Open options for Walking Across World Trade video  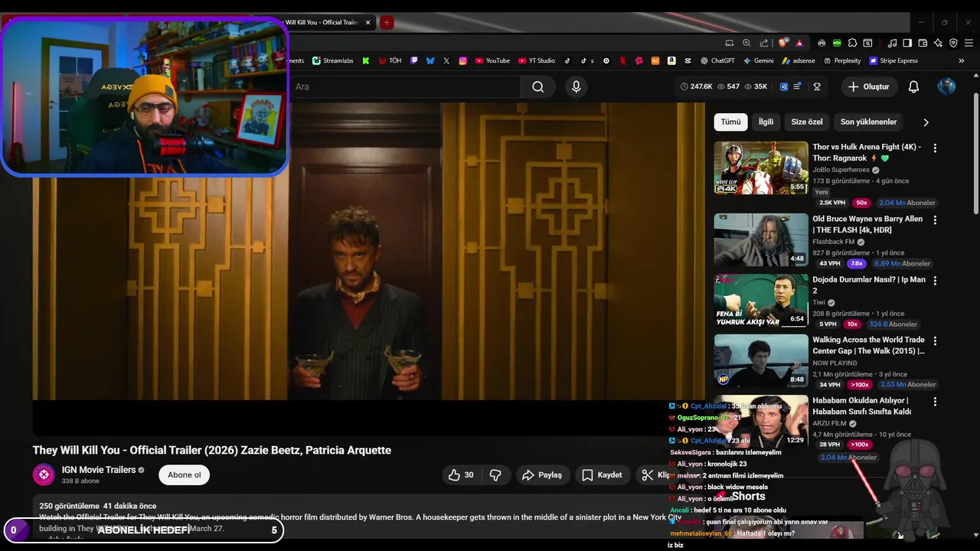[934, 341]
